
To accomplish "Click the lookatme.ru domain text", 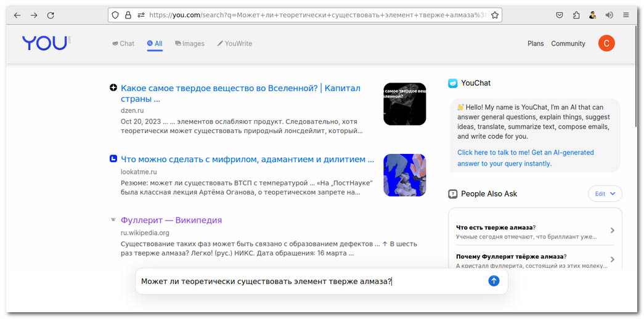I will pos(139,172).
